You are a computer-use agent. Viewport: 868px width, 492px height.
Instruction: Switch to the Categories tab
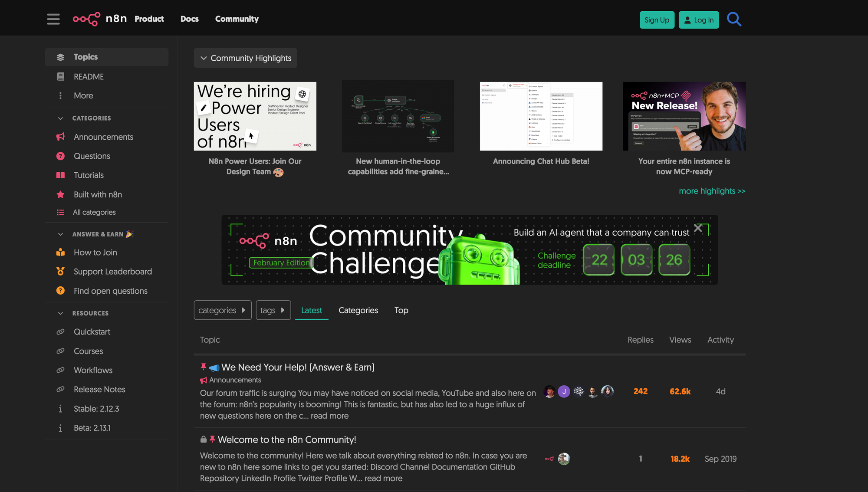[358, 310]
